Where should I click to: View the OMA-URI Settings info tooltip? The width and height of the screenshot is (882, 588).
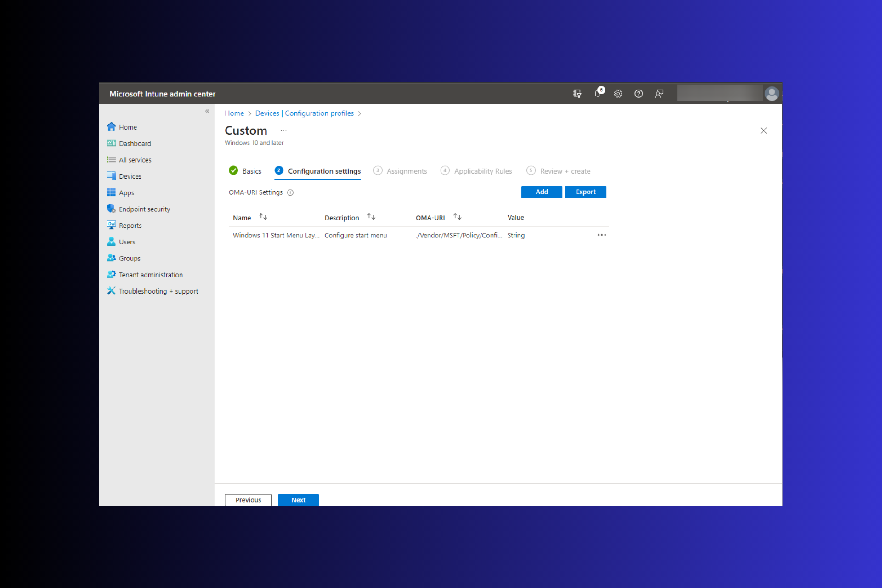pos(290,192)
